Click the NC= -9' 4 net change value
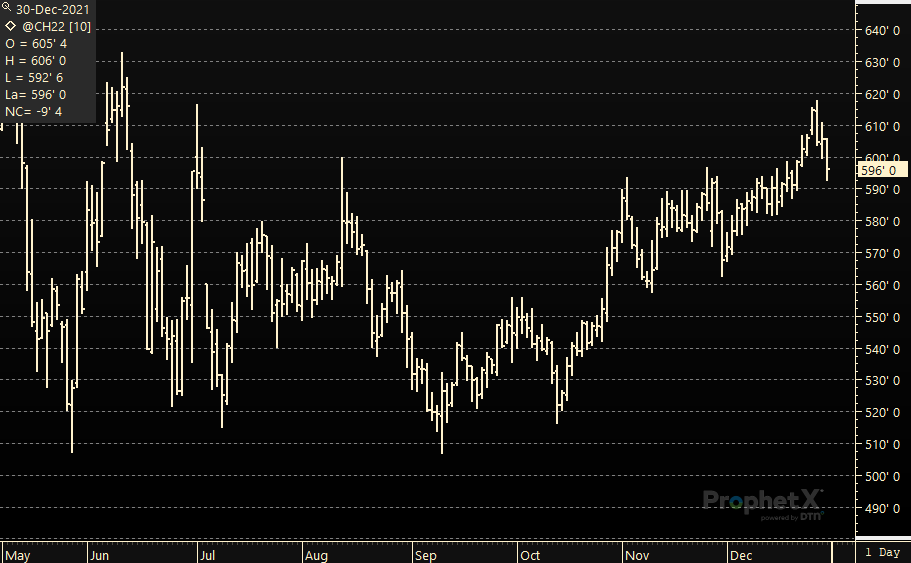Viewport: 911px width, 563px height. (34, 111)
